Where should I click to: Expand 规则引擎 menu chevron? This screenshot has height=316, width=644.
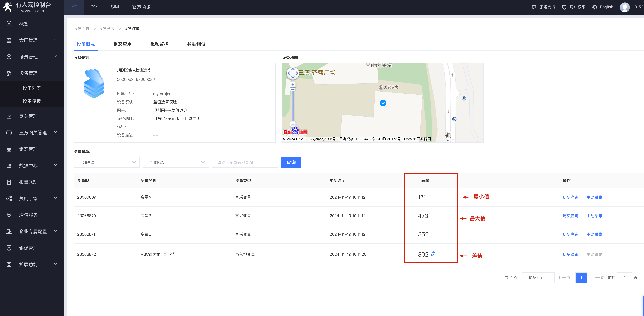click(x=55, y=198)
